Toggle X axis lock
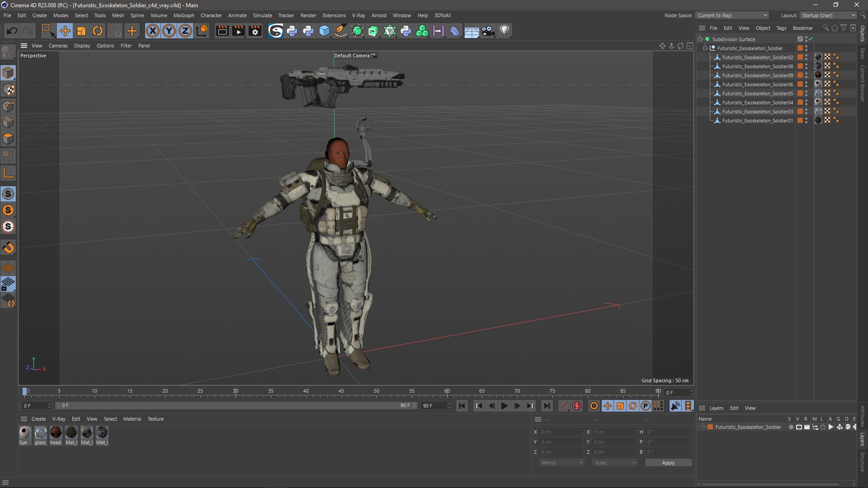868x488 pixels. pyautogui.click(x=153, y=31)
